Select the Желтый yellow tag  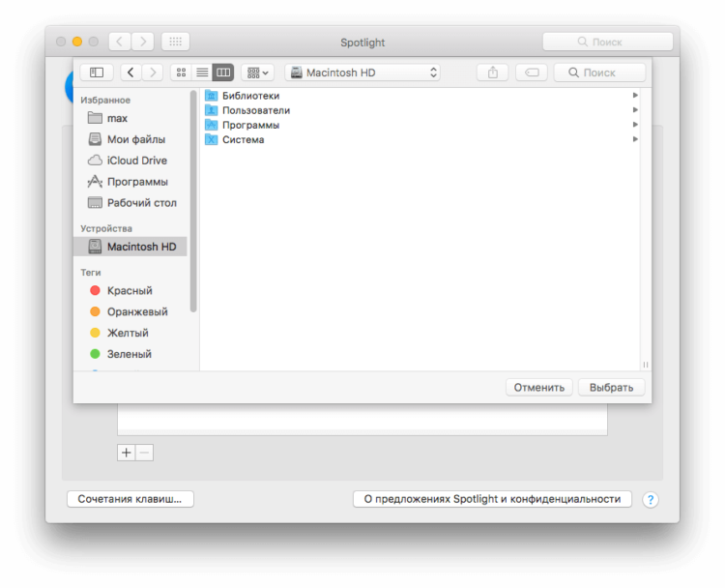130,333
